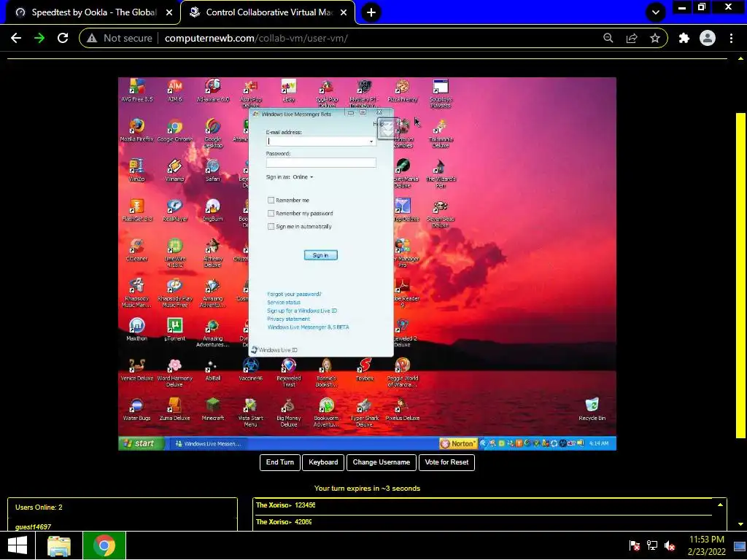
Task: Click the Change Username button
Action: coord(381,462)
